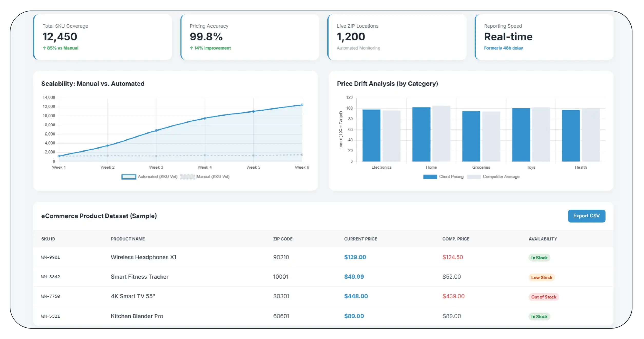Click the Electronics Client Pricing bar
This screenshot has width=644, height=339.
coord(371,135)
